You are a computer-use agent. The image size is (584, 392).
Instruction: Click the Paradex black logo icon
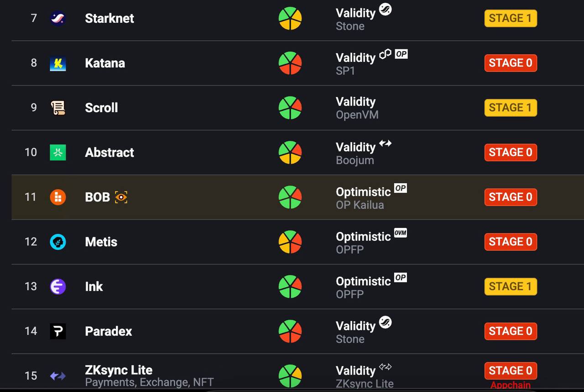tap(58, 331)
